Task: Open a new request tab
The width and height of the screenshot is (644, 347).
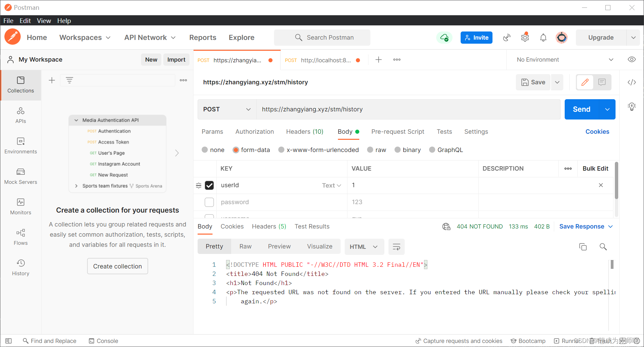Action: [379, 60]
